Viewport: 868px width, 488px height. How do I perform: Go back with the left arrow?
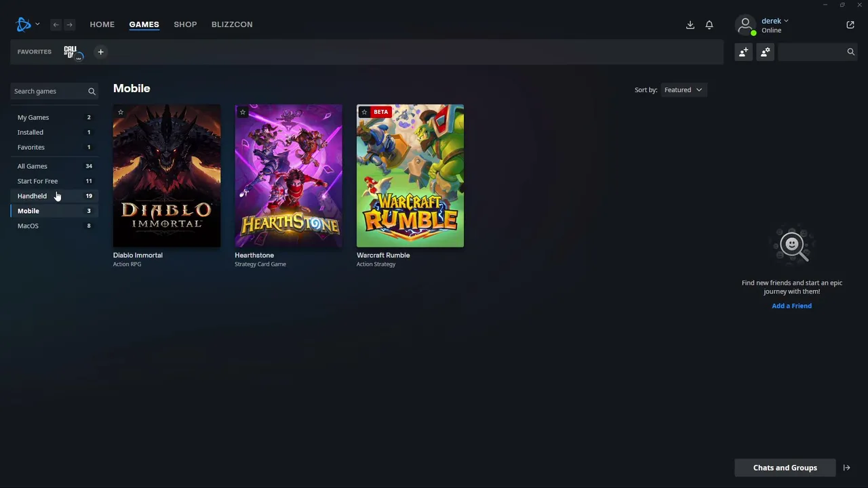(x=56, y=24)
